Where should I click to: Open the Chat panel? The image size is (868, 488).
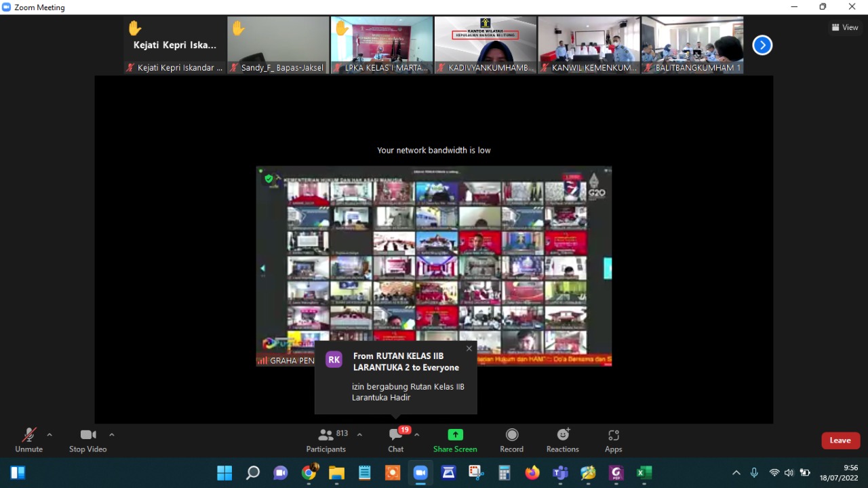pos(396,440)
